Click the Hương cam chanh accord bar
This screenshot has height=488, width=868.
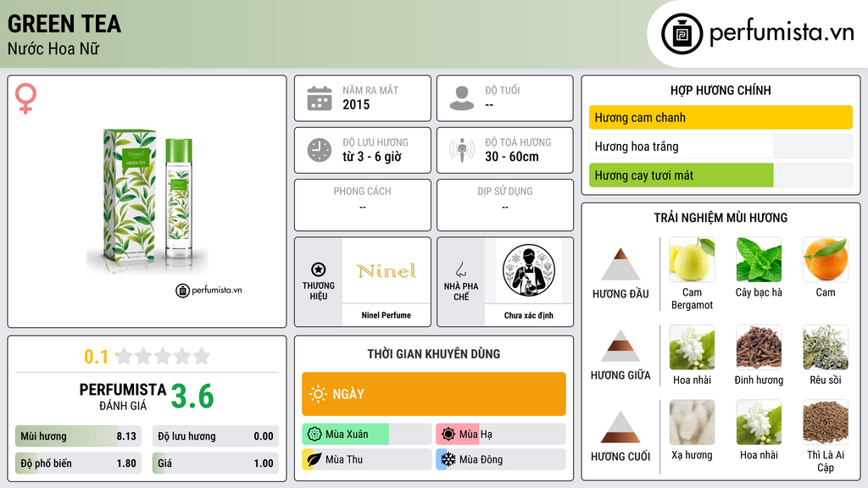721,117
